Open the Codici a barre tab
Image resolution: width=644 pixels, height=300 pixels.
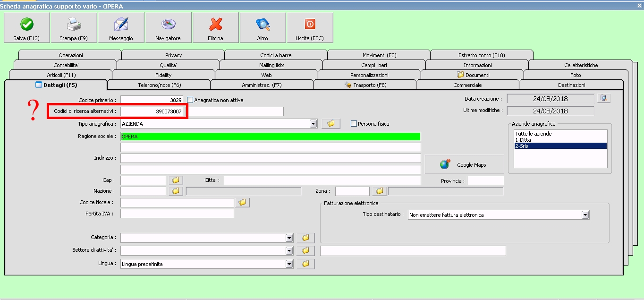pos(276,55)
